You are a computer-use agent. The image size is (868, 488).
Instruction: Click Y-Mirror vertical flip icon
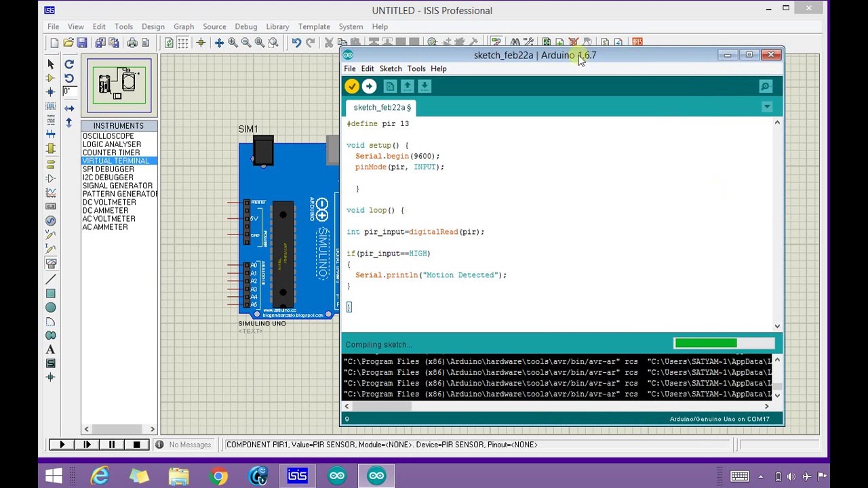click(x=69, y=123)
